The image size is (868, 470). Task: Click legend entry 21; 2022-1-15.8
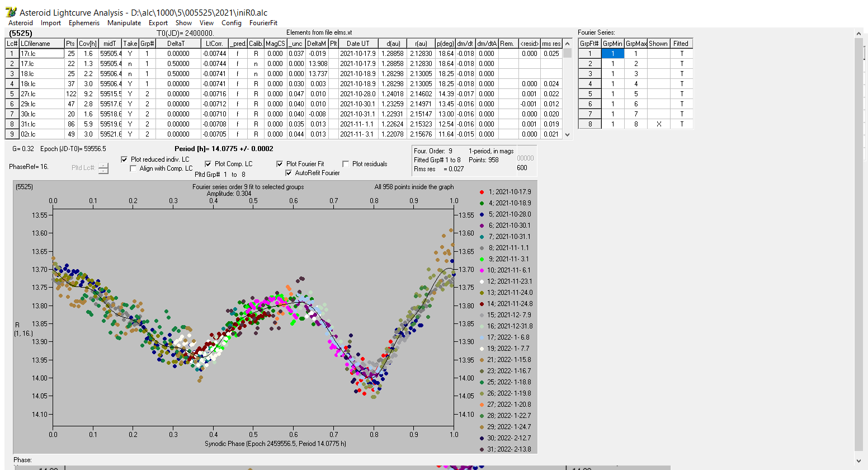click(510, 360)
